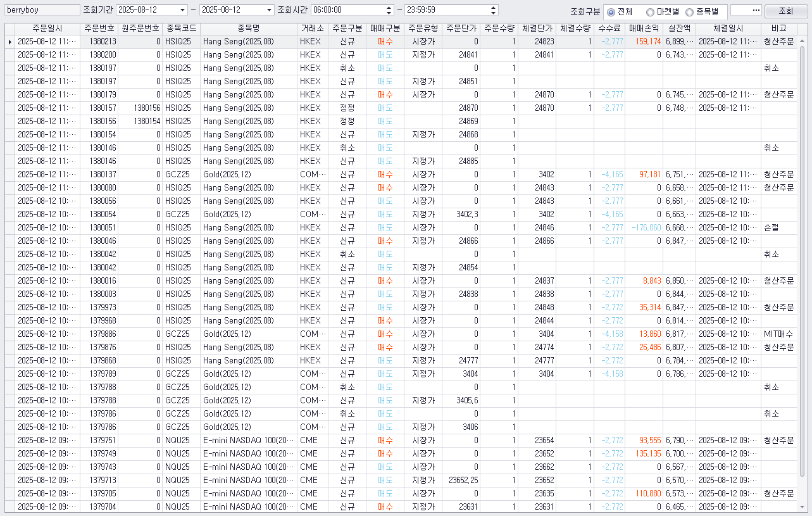Click the 주문단가 column header
Viewport: 812px width, 516px height.
pos(461,28)
